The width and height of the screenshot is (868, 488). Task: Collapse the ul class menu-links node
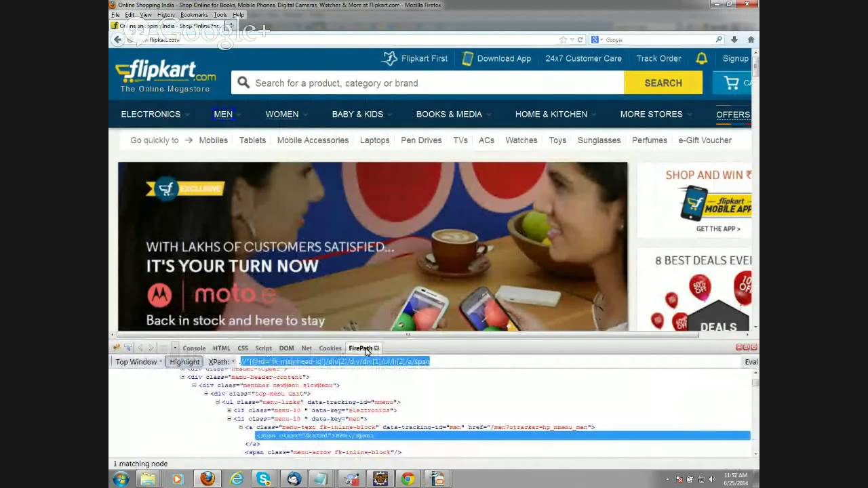point(218,402)
